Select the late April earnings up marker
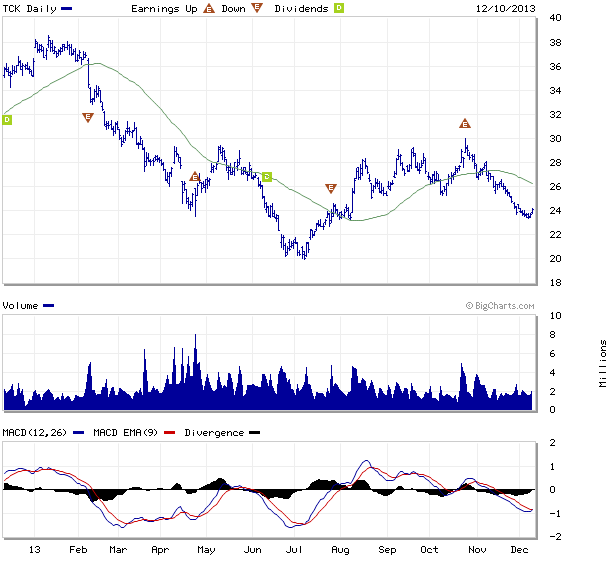This screenshot has height=564, width=614. coord(195,177)
